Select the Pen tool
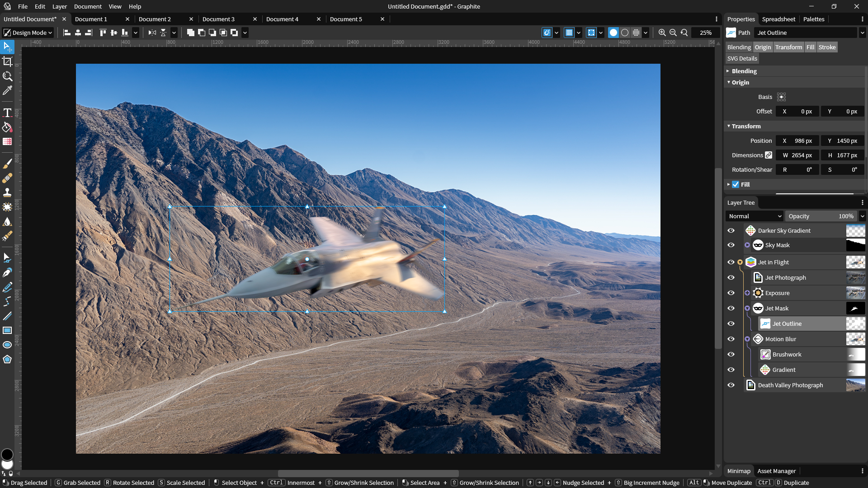 (7, 272)
